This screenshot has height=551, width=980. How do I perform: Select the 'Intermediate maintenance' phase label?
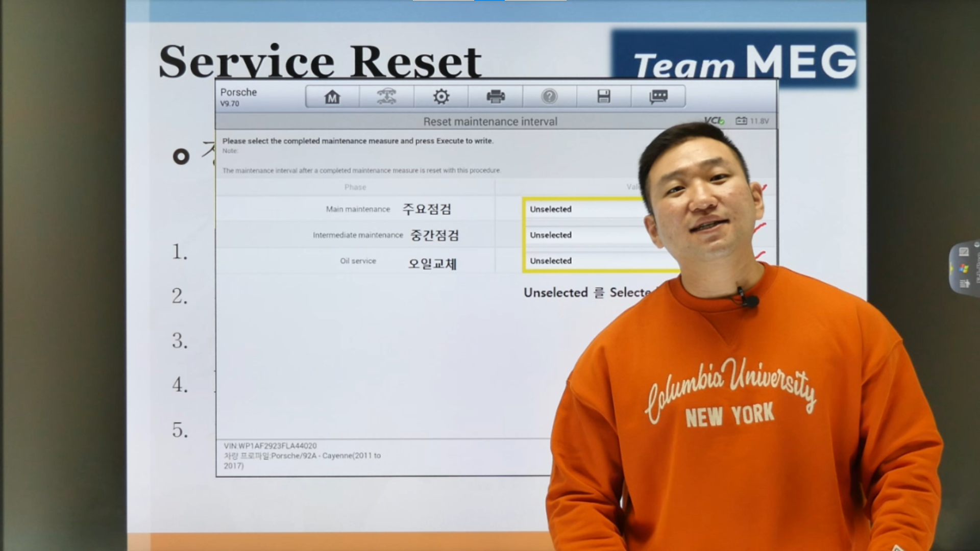358,235
